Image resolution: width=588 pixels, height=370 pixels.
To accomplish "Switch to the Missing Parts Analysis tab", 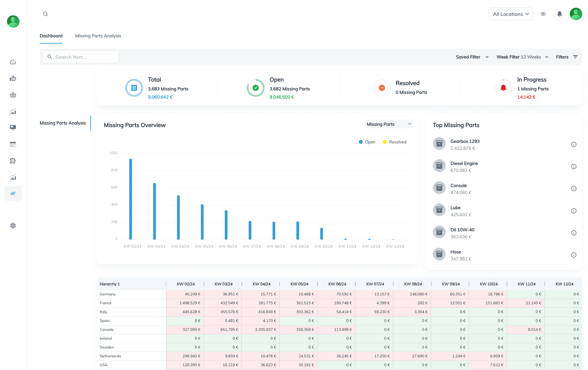I will tap(98, 36).
